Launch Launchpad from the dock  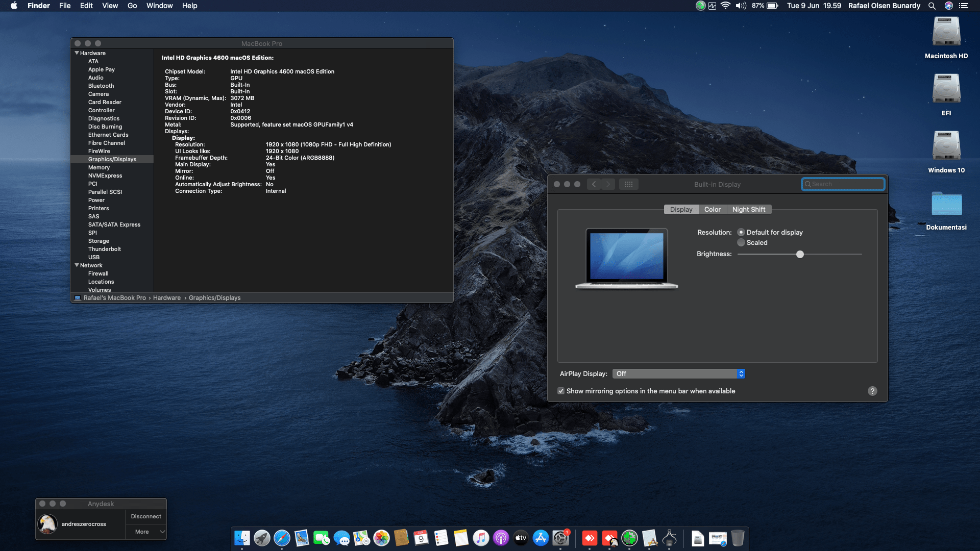[262, 538]
